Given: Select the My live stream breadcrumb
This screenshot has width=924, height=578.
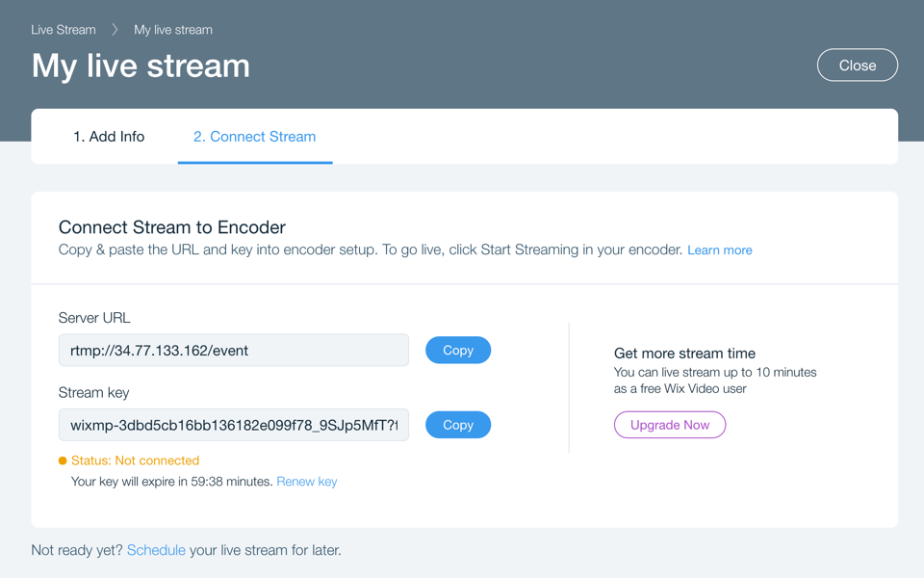Looking at the screenshot, I should [173, 30].
